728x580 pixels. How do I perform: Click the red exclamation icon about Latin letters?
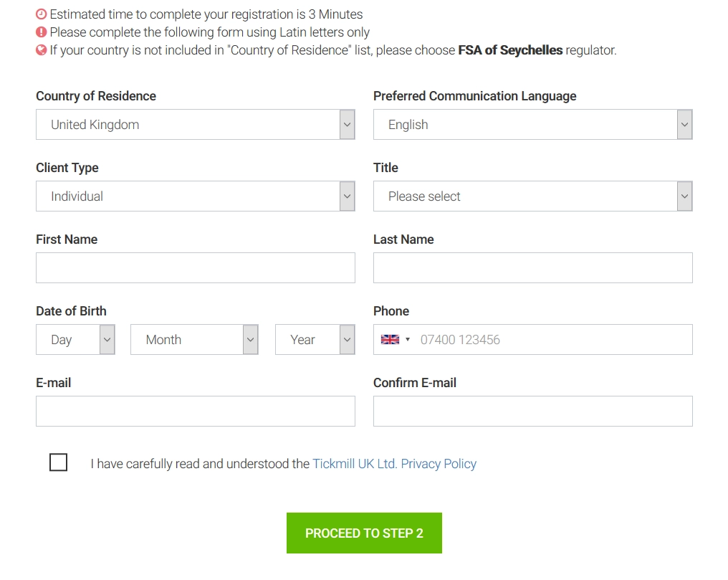point(40,32)
